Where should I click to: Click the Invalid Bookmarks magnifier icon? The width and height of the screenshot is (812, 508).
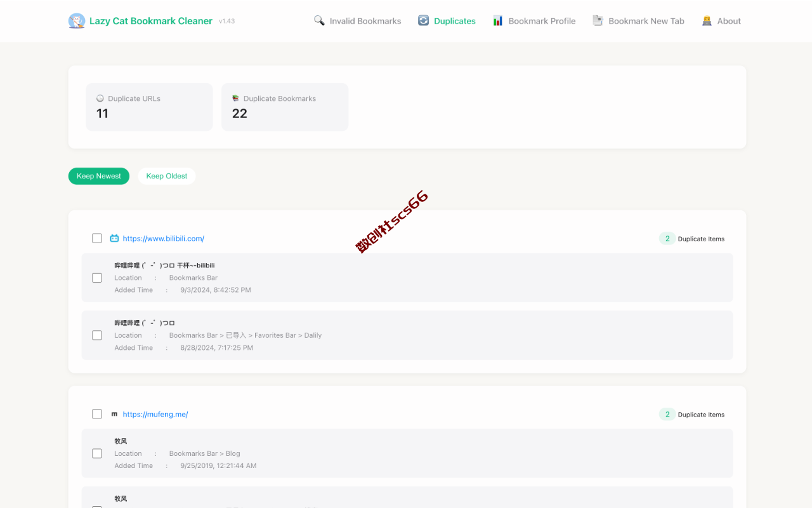pyautogui.click(x=319, y=20)
